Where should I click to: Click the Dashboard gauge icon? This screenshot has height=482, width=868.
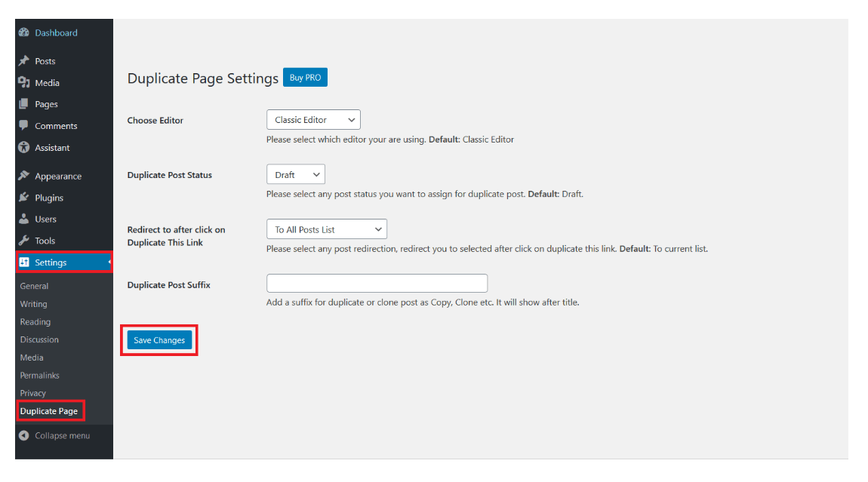pyautogui.click(x=23, y=33)
